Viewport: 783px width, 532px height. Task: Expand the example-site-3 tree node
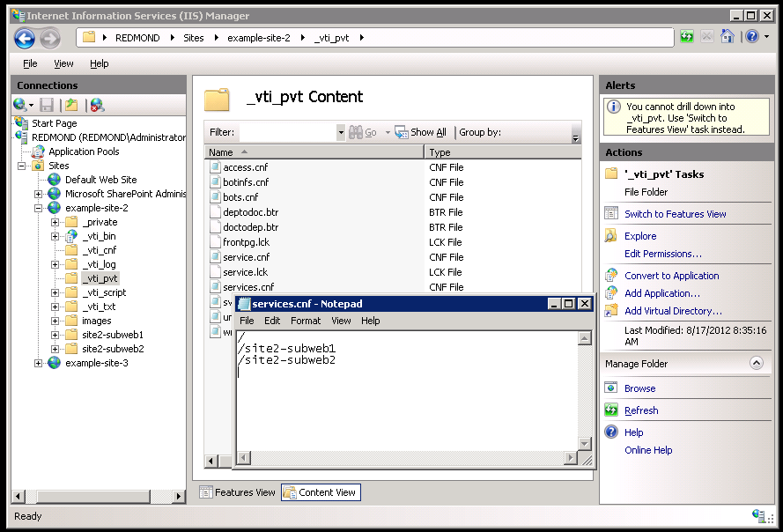coord(39,363)
